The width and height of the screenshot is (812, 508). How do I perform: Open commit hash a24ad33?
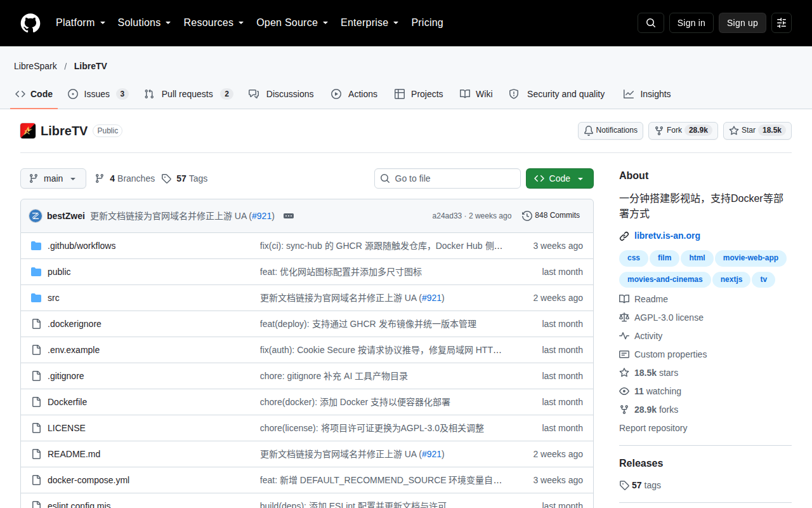pyautogui.click(x=447, y=216)
